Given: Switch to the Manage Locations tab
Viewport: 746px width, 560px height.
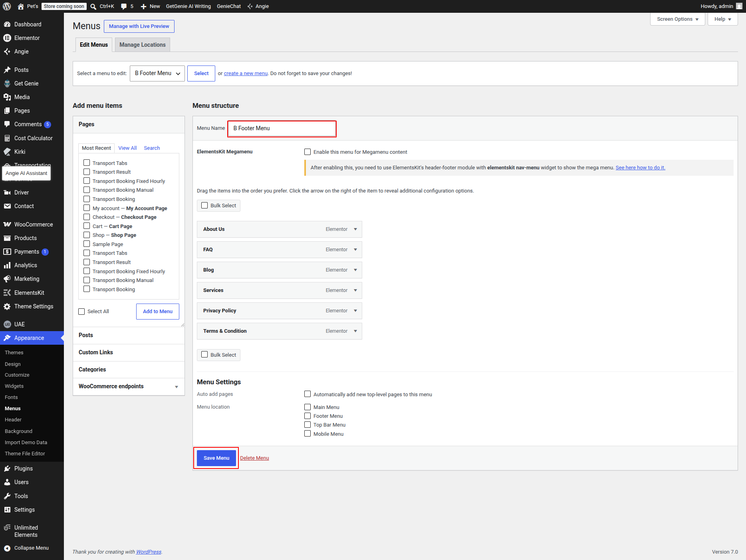Looking at the screenshot, I should [143, 45].
